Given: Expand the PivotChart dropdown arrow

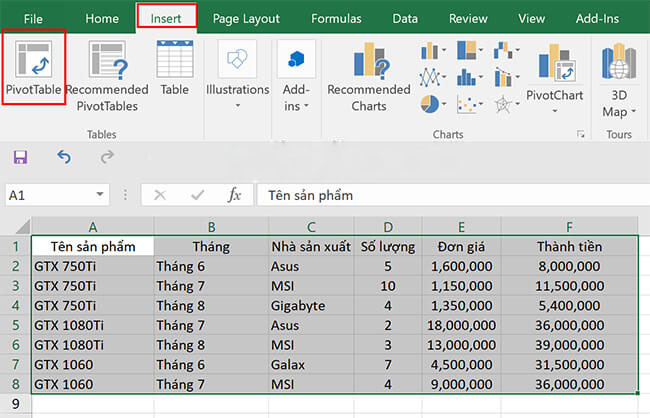Looking at the screenshot, I should tap(555, 111).
